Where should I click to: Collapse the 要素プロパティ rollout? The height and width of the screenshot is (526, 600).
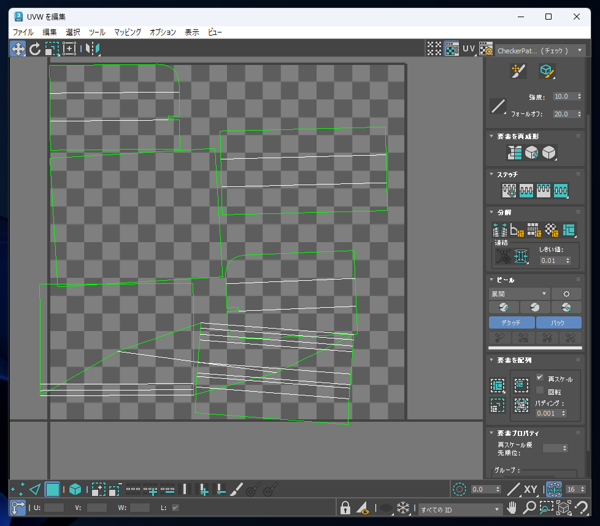click(492, 433)
